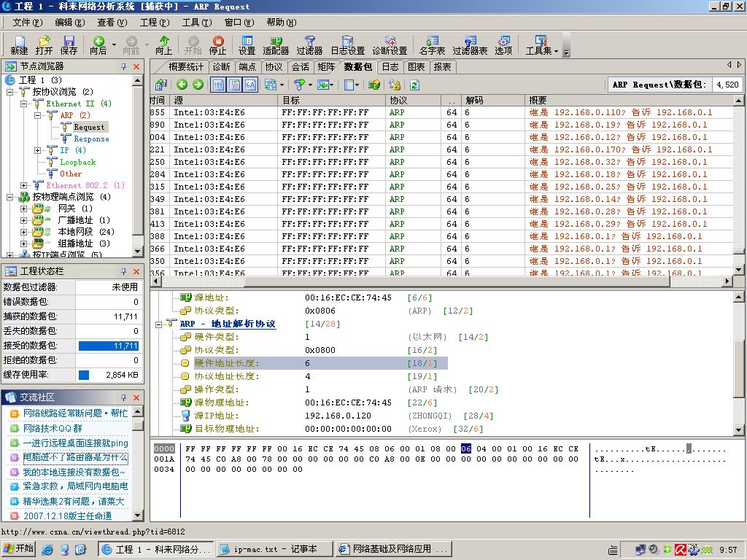Open the 网络技术QQ群 community link
The width and height of the screenshot is (747, 560).
point(53,428)
